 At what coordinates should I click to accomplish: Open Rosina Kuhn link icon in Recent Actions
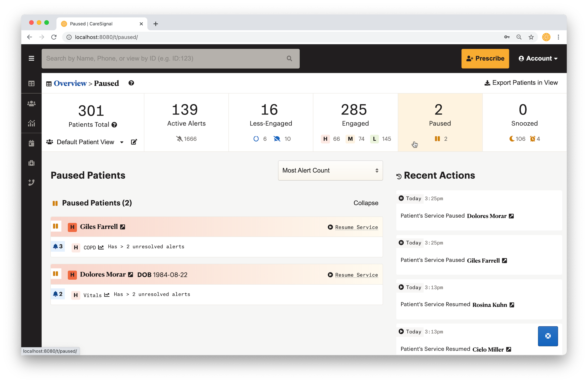coord(512,305)
